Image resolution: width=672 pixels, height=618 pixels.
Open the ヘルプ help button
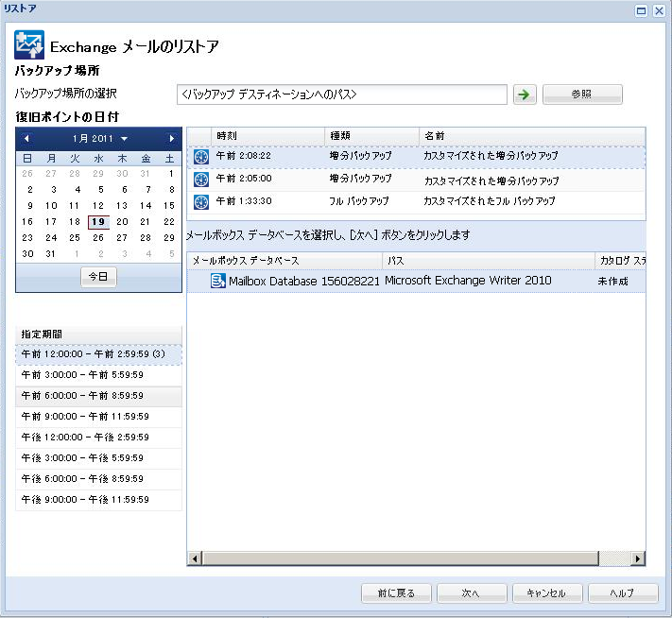622,593
